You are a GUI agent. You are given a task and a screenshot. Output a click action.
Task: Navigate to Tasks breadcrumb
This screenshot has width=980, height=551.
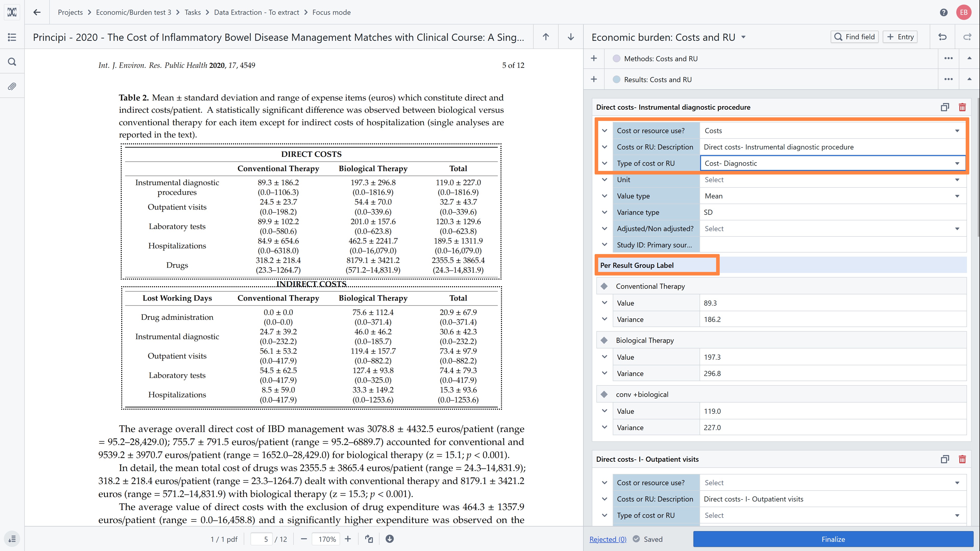click(x=192, y=12)
